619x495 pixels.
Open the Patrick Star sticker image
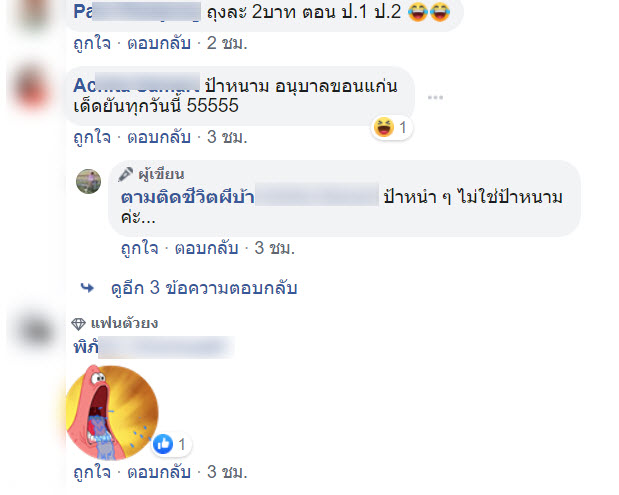[x=112, y=412]
